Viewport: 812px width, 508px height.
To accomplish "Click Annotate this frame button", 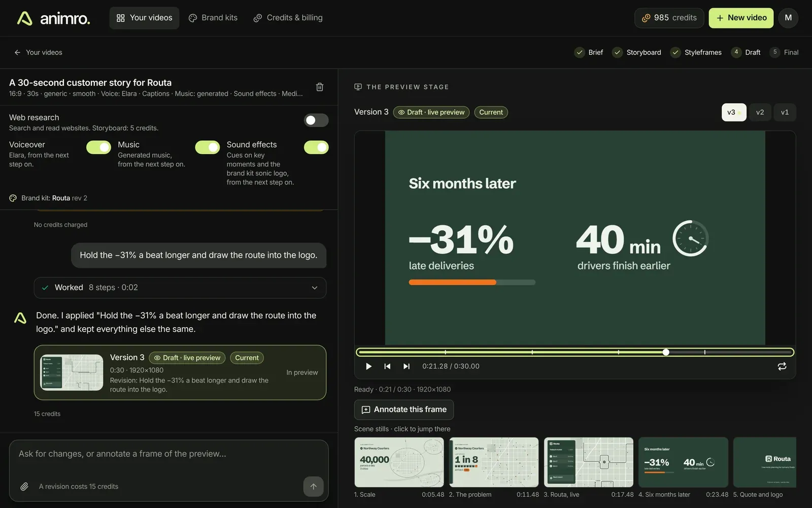I will pos(404,409).
